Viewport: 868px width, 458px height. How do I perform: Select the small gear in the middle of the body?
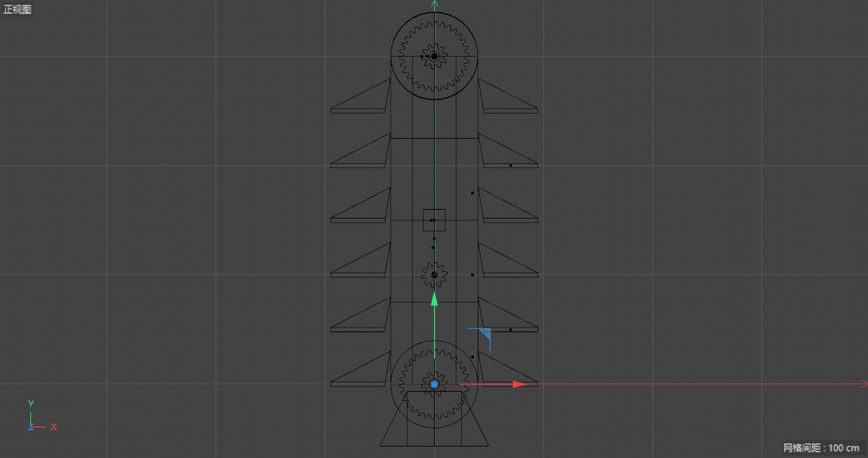(x=434, y=275)
